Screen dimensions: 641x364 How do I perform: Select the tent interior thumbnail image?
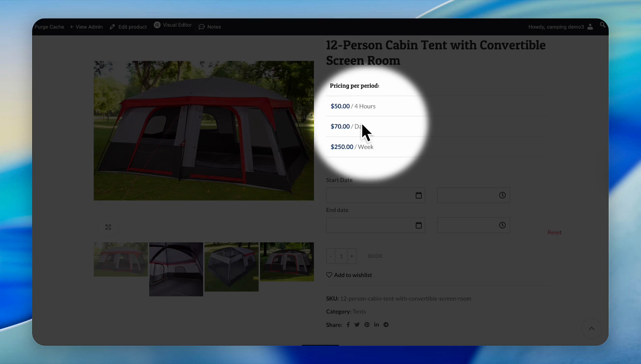click(176, 269)
